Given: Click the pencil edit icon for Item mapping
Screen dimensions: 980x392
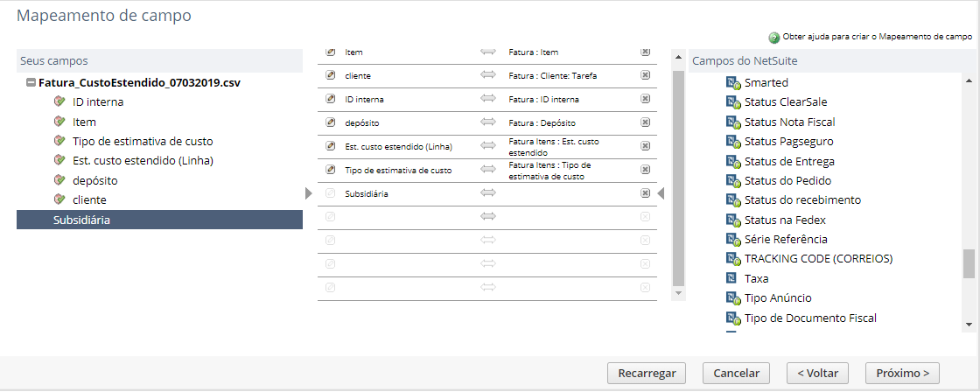Looking at the screenshot, I should coord(331,52).
